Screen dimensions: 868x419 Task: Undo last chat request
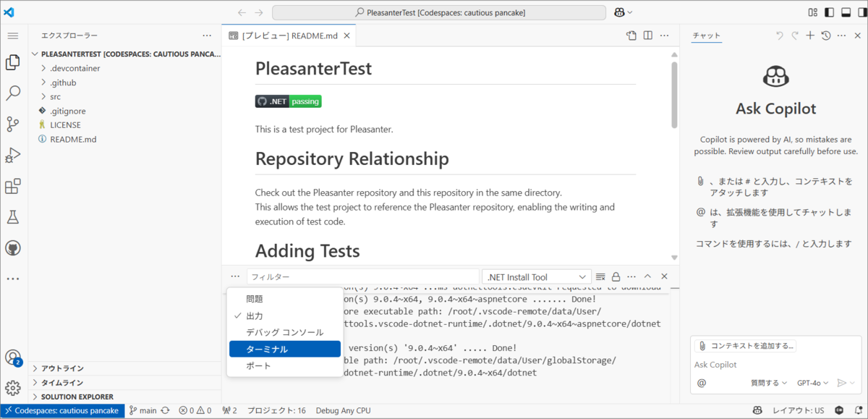[779, 35]
